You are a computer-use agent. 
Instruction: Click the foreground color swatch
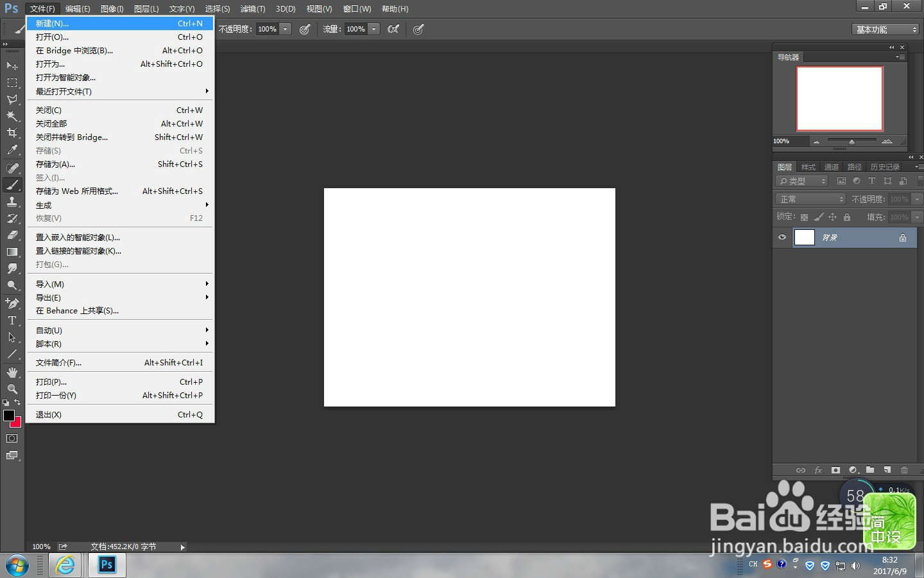coord(8,416)
